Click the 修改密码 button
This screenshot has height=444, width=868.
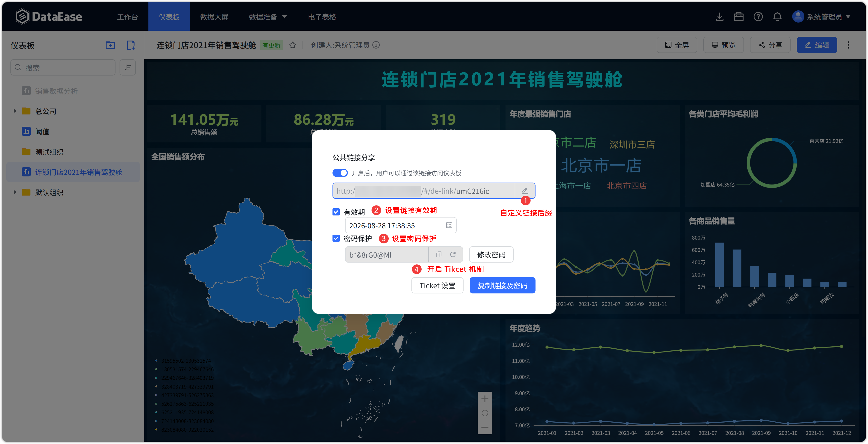point(491,254)
